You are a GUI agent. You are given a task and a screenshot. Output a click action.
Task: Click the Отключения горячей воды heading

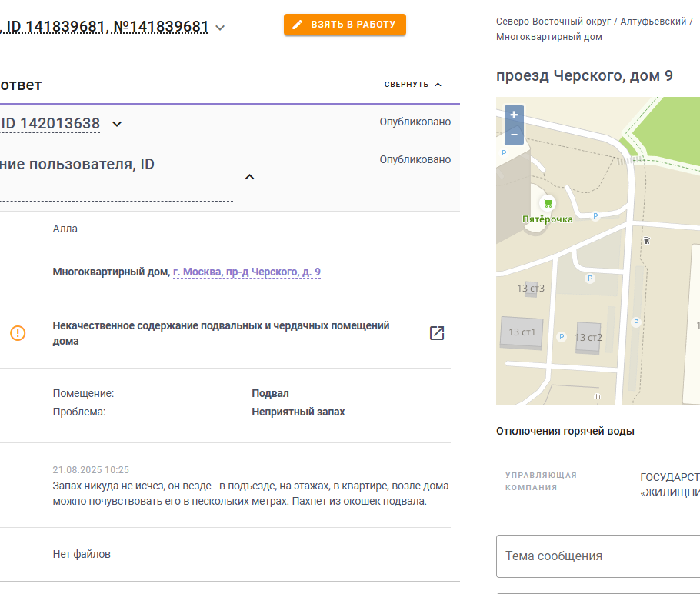coord(565,432)
